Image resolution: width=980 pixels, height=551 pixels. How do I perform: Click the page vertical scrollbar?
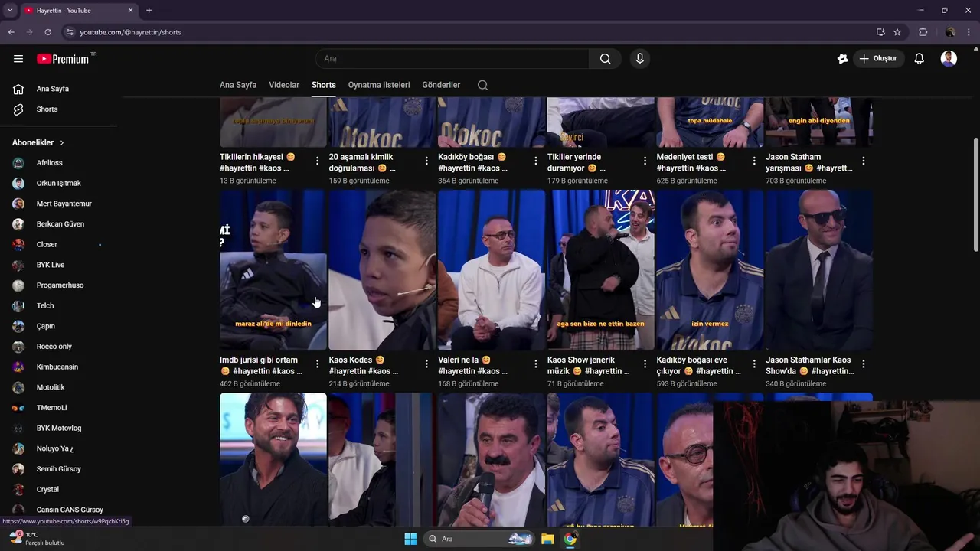975,194
